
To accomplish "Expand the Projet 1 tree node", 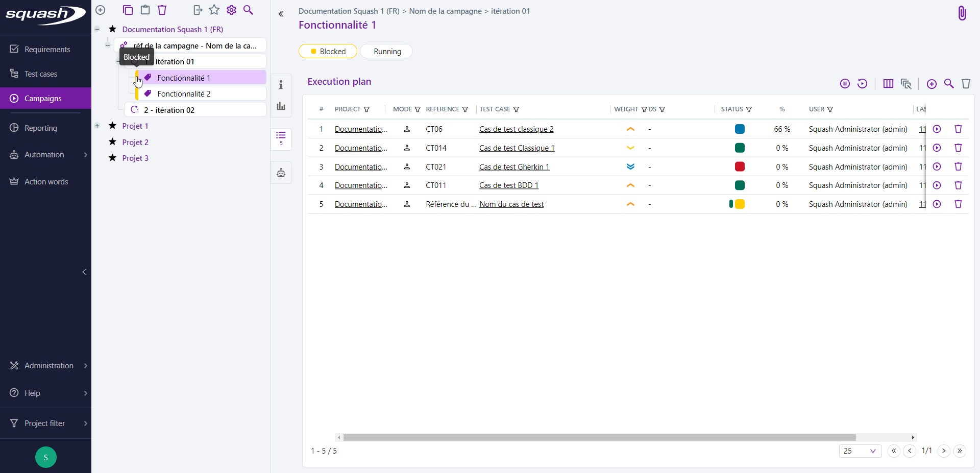I will (x=97, y=126).
